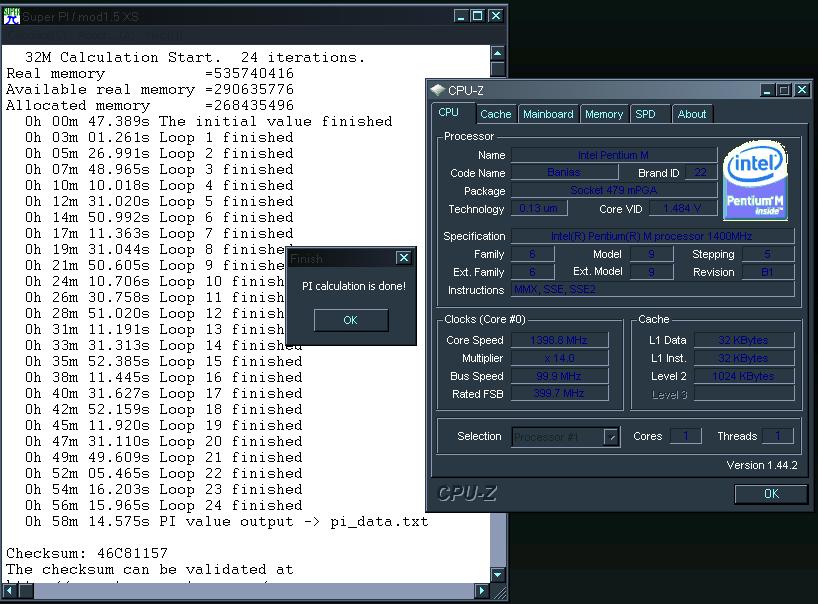Expand the Processor #1 selection dropdown
818x604 pixels.
tap(611, 437)
